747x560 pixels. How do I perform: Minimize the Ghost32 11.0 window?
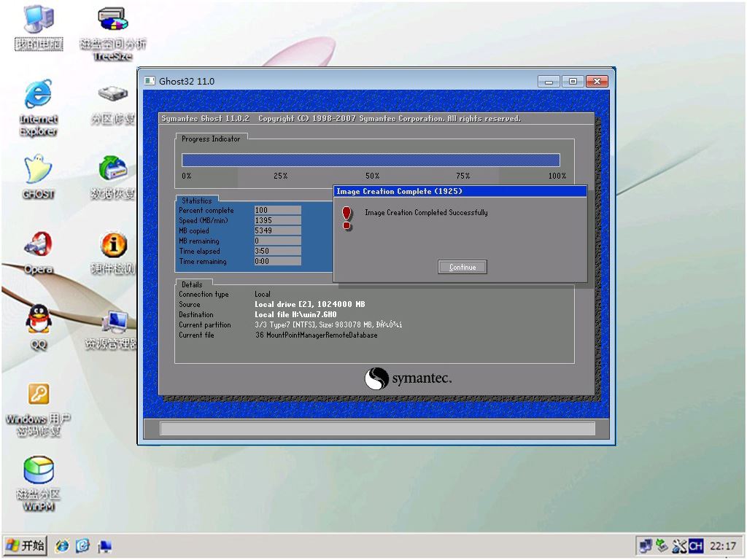(x=549, y=82)
